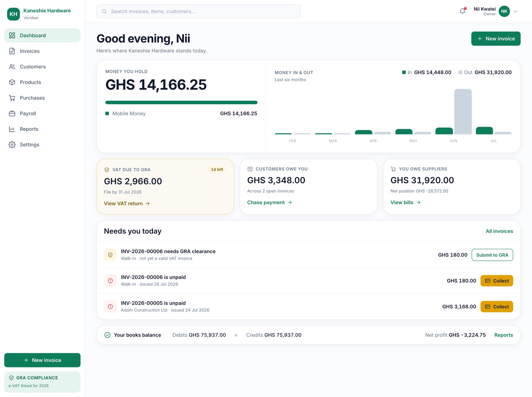Go to Products page
532x397 pixels.
[x=42, y=82]
